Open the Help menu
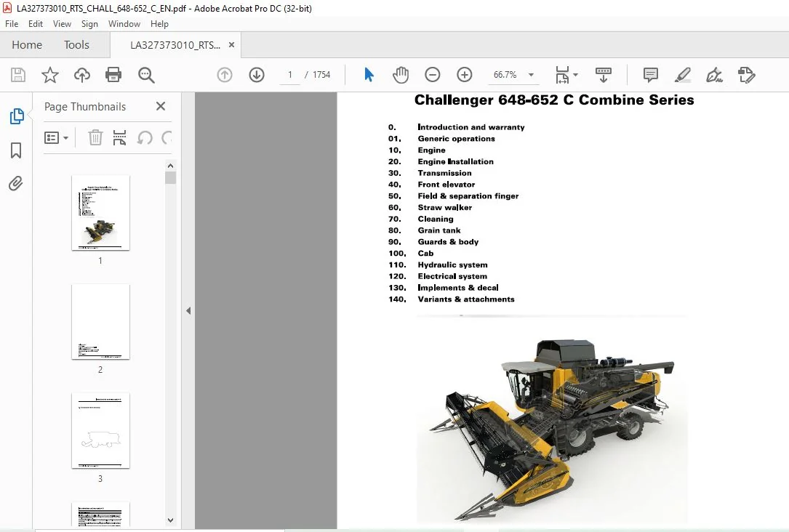The width and height of the screenshot is (789, 532). point(159,24)
